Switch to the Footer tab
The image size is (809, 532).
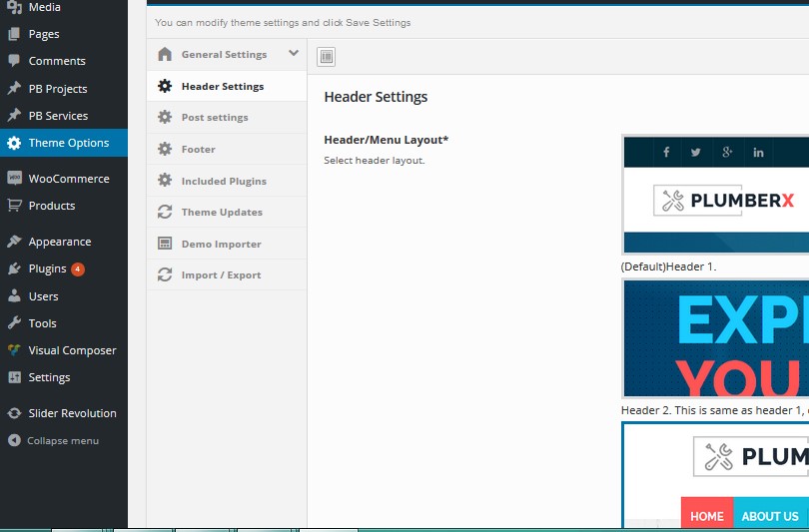point(227,149)
